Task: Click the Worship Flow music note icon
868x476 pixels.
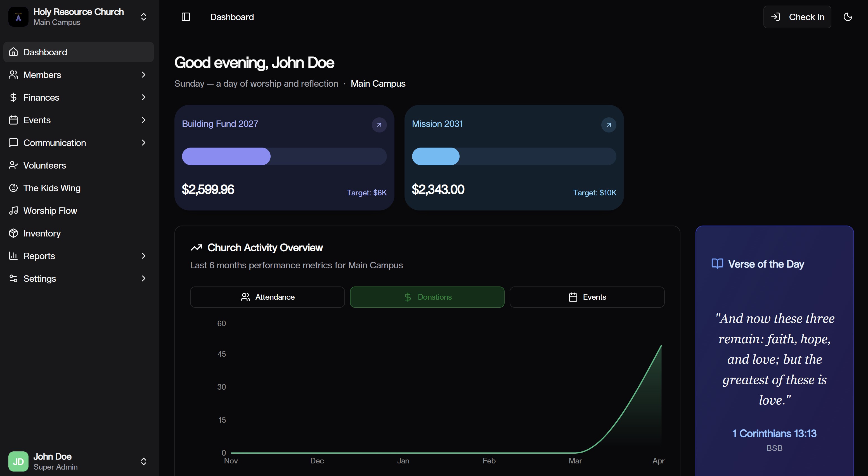Action: [x=13, y=210]
